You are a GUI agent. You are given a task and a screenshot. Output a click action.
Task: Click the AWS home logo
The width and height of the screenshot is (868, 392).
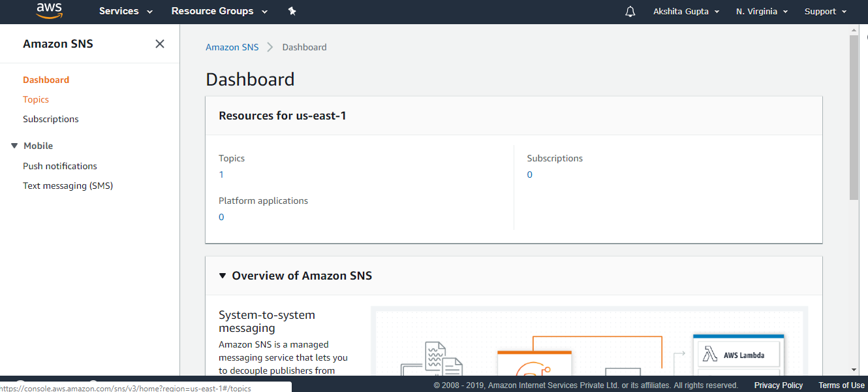click(50, 11)
